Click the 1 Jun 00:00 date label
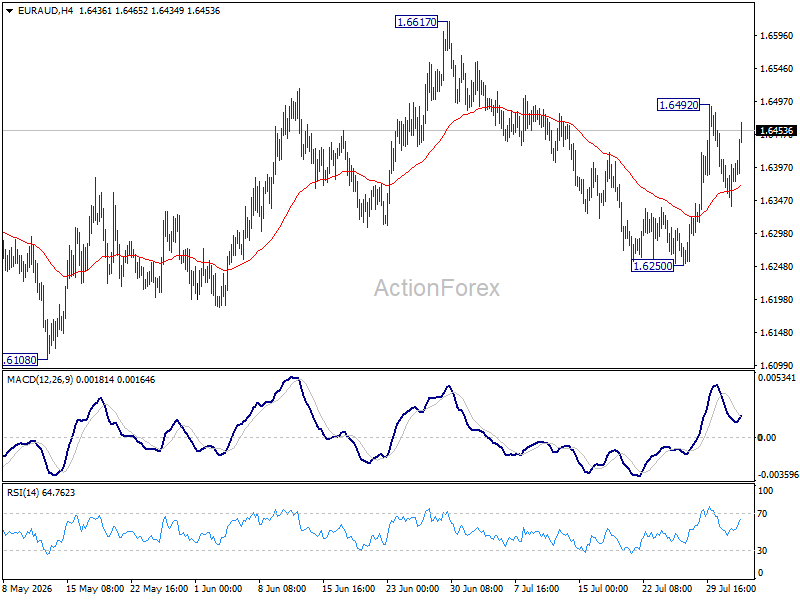The width and height of the screenshot is (800, 600). [x=218, y=589]
